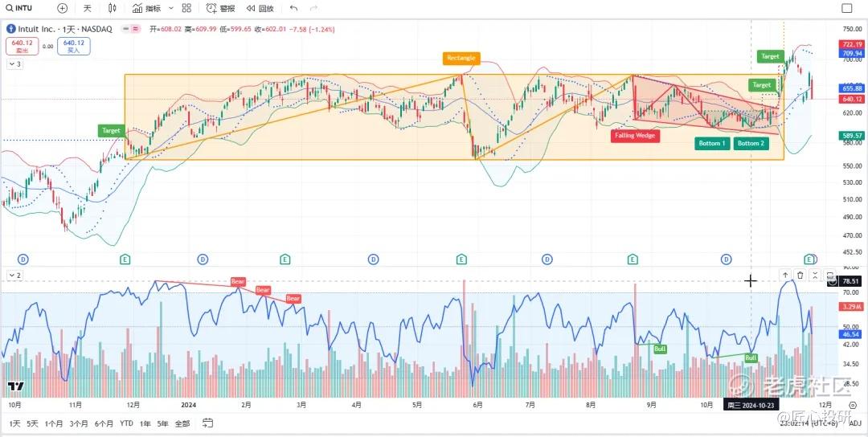Toggle the ADJ adjusted-data setting

click(x=855, y=423)
